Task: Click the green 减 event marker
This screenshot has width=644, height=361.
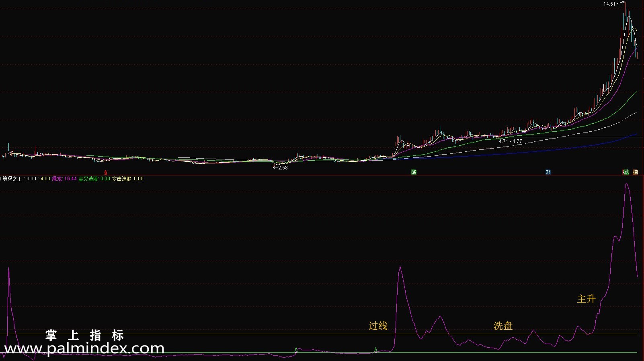Action: (x=414, y=172)
